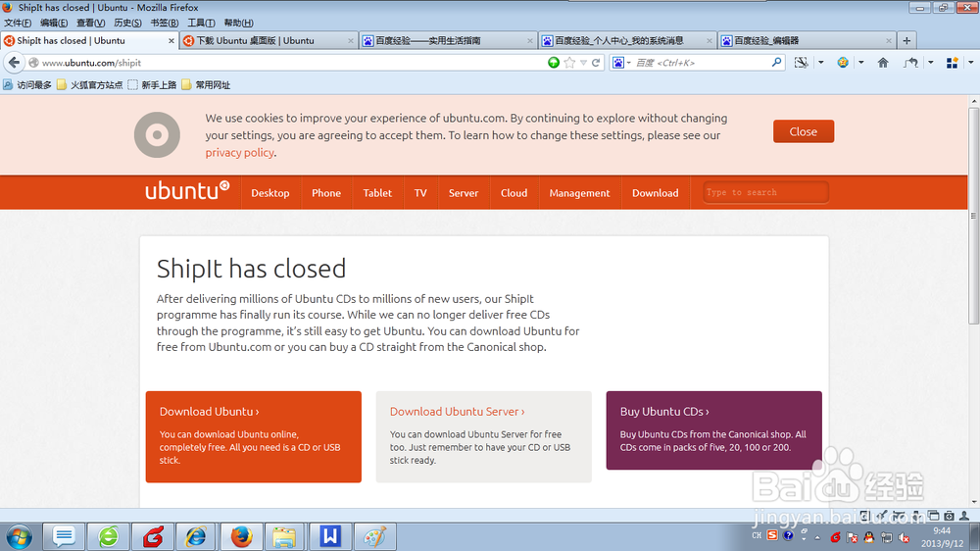Open the 文件(F) menu
Screen dimensions: 980x551
[x=18, y=23]
